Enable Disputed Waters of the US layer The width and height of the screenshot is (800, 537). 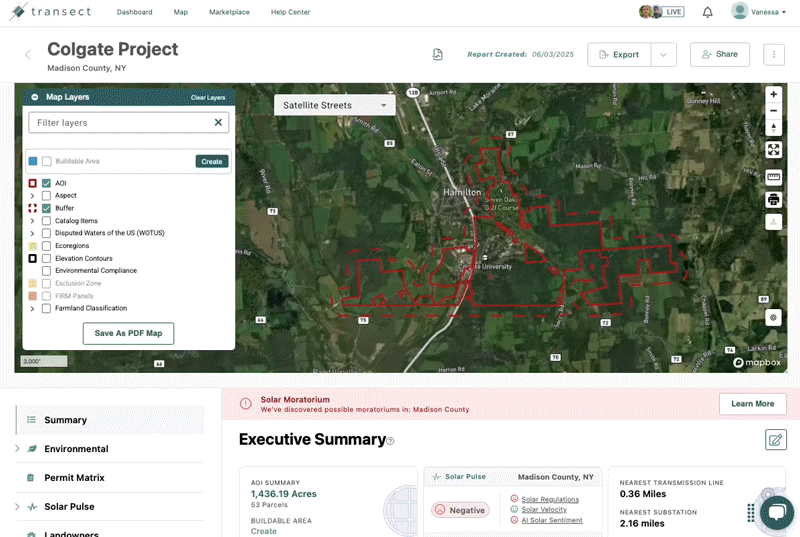tap(46, 233)
